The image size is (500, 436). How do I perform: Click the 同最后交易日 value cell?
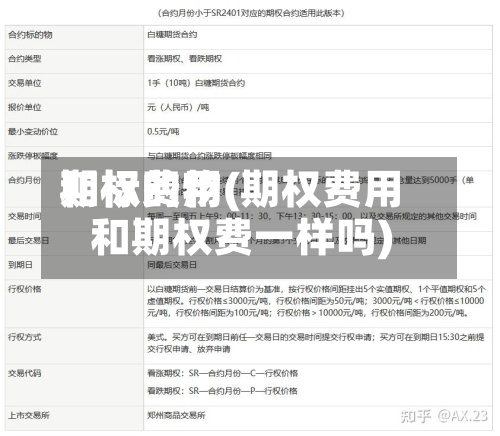172,265
